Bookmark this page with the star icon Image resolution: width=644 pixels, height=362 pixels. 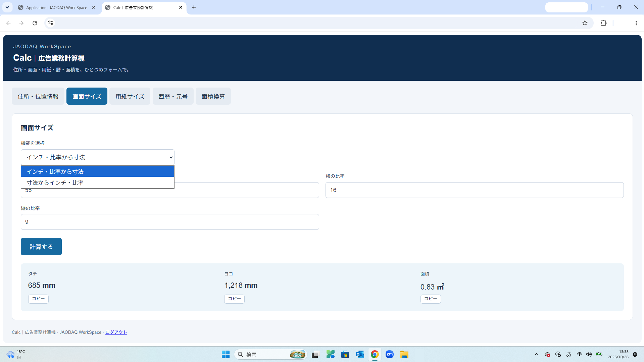tap(585, 23)
